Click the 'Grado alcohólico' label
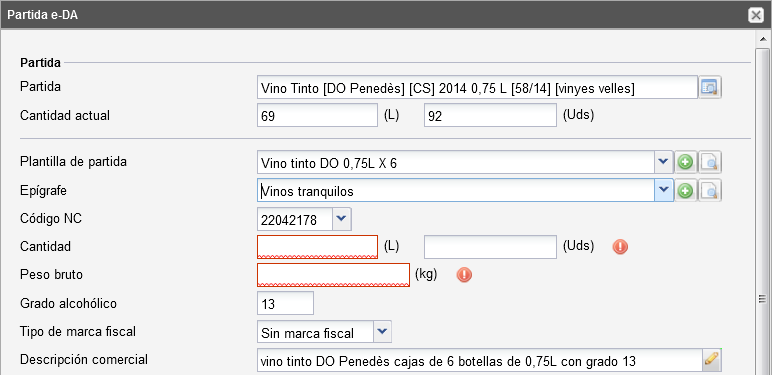772x375 pixels. pyautogui.click(x=68, y=303)
